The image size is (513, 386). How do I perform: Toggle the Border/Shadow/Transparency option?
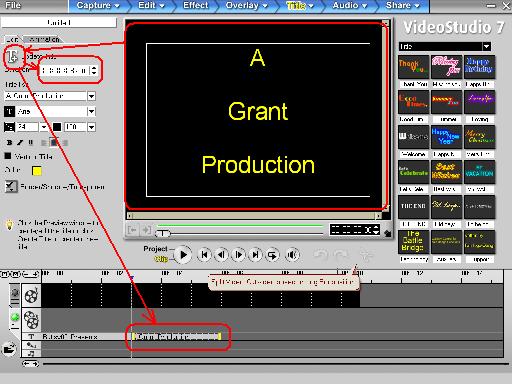(x=11, y=187)
